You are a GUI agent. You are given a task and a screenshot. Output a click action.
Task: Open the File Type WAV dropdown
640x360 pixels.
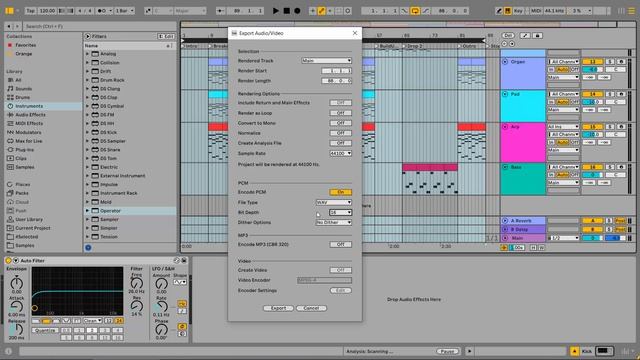[333, 202]
